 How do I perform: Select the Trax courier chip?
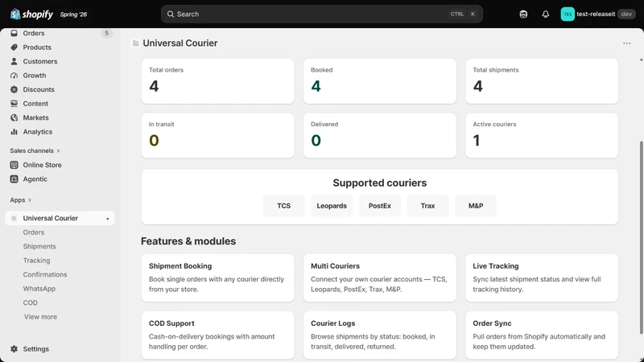[x=427, y=206]
